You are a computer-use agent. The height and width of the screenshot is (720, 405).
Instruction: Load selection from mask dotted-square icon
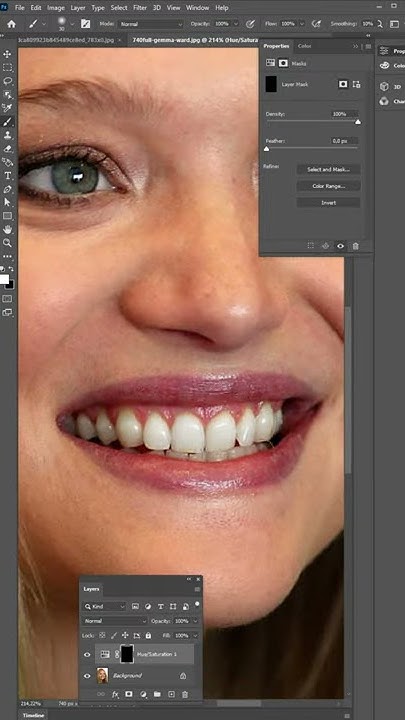click(311, 246)
